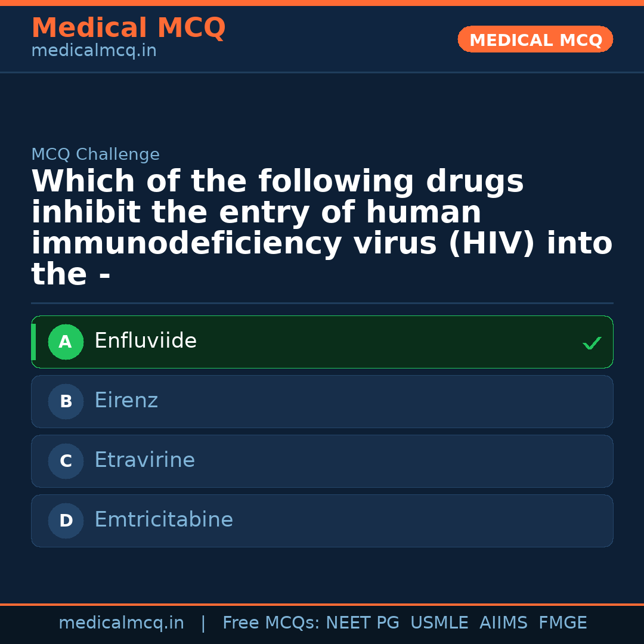Screen dimensions: 644x644
Task: Click the C option circle
Action: tap(66, 461)
